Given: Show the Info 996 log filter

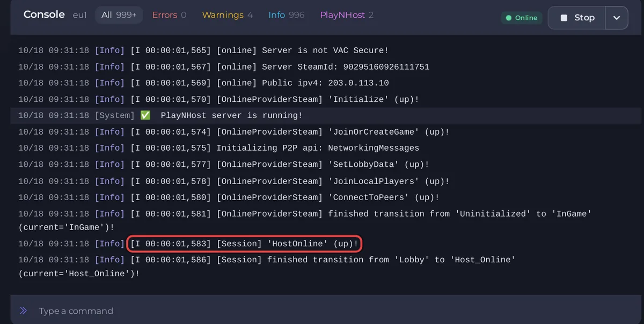Looking at the screenshot, I should (x=286, y=15).
